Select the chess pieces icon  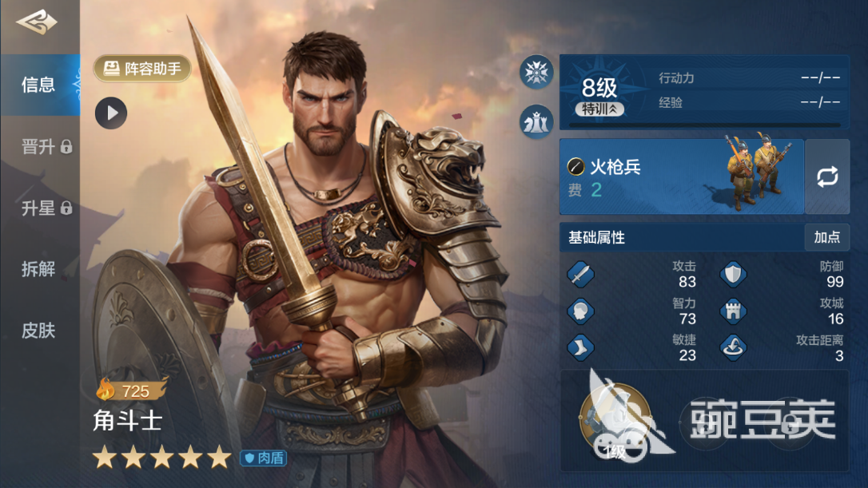click(536, 121)
